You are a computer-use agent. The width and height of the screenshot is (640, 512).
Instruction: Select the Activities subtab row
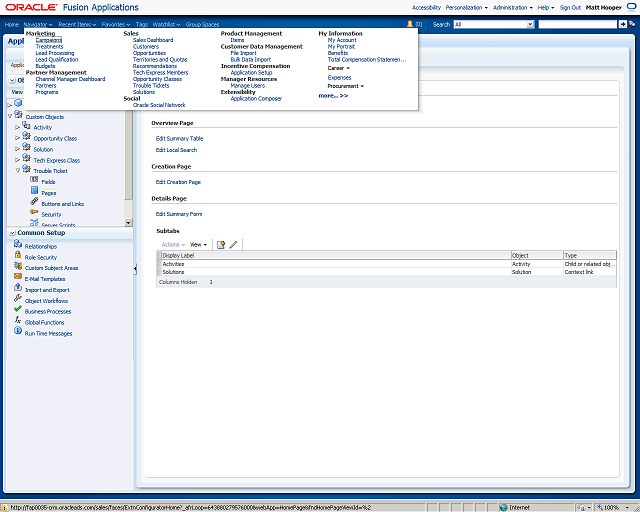pos(387,264)
